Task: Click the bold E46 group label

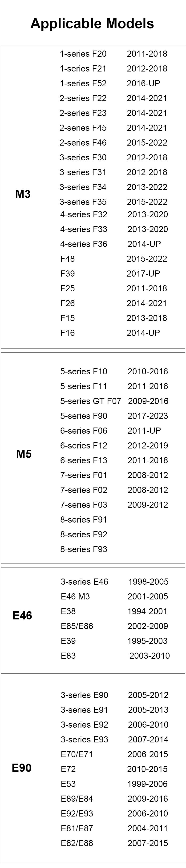Action: click(x=22, y=616)
